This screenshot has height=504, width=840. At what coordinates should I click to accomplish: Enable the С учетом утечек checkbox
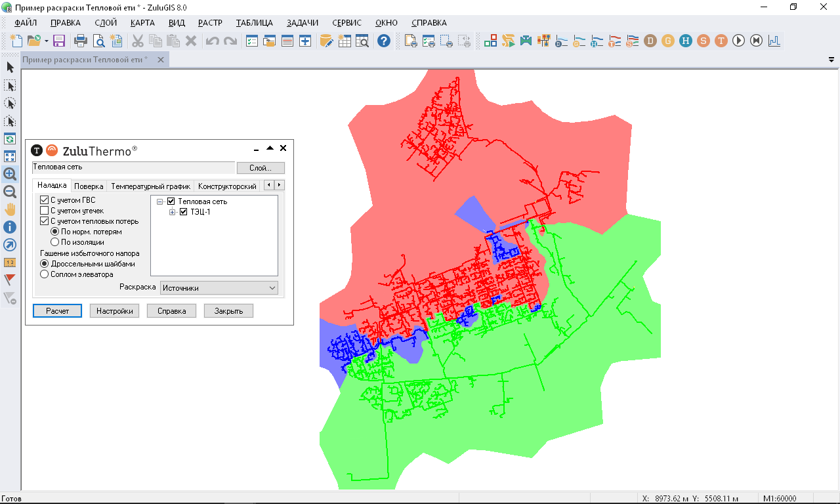tap(45, 211)
